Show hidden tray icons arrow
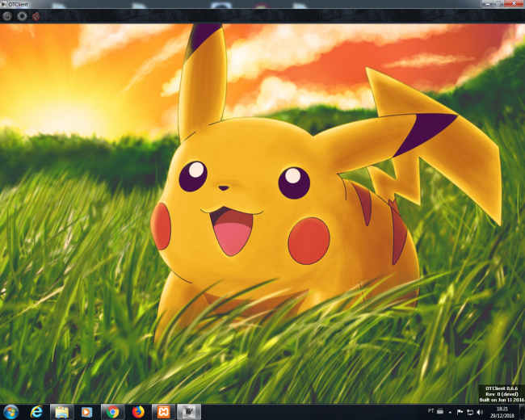 click(x=450, y=412)
